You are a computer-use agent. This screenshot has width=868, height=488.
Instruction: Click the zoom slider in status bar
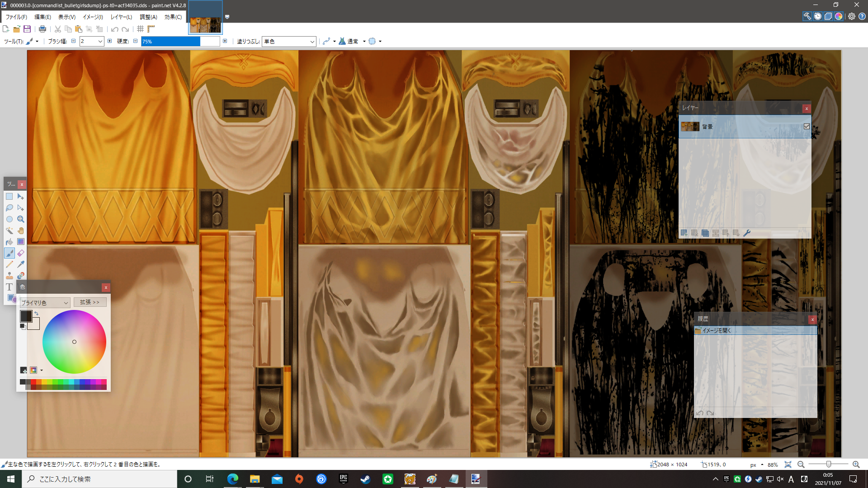click(828, 465)
